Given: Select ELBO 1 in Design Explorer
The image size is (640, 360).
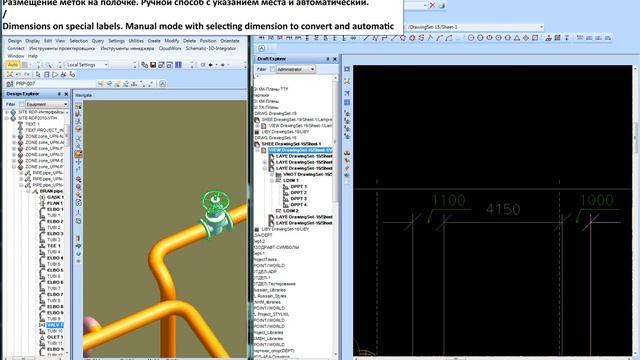Looking at the screenshot, I should click(55, 209).
